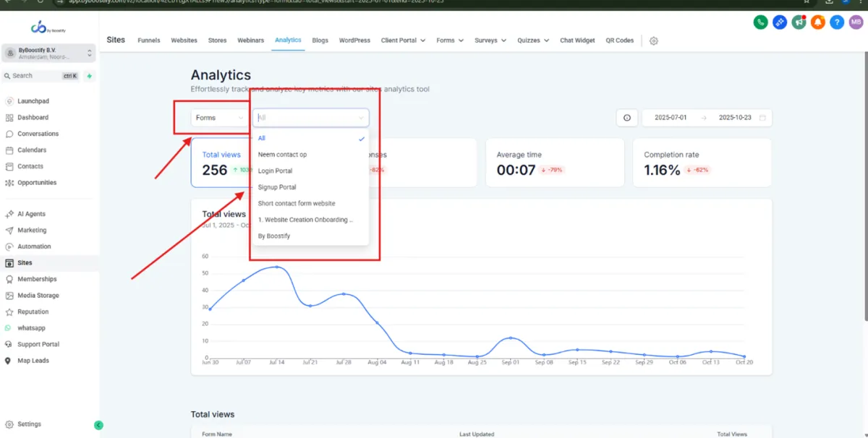Open the Forms type dropdown
The height and width of the screenshot is (438, 868).
(220, 118)
